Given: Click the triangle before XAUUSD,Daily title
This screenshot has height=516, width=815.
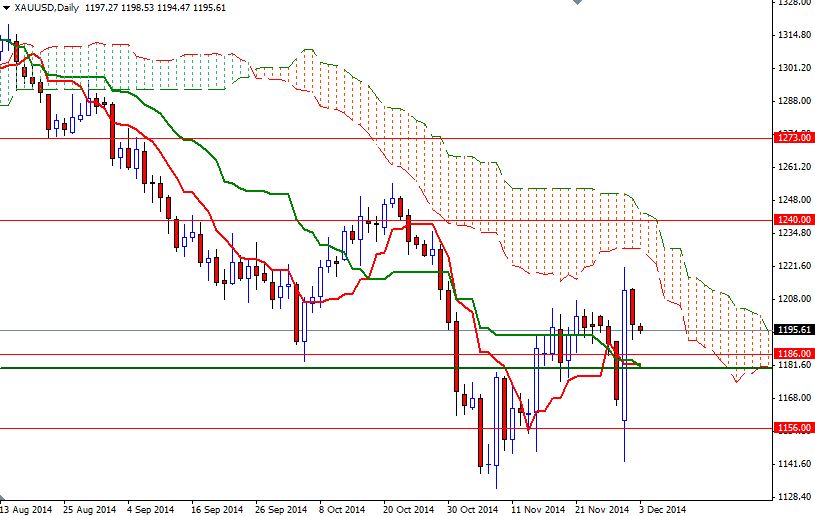Looking at the screenshot, I should (x=6, y=8).
